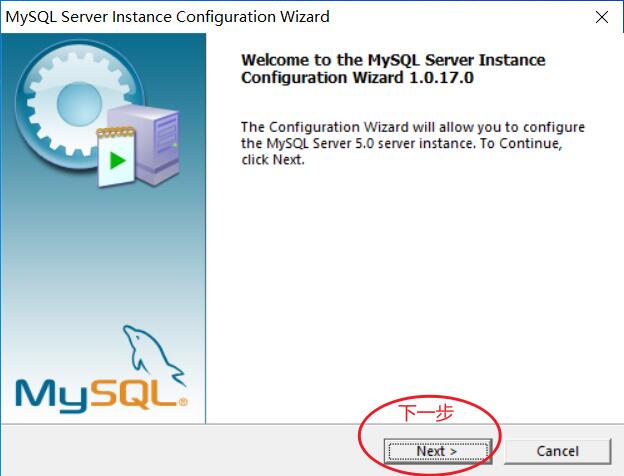Select the "Welcome to the MySQL Server Instance" heading
Screen dimensions: 624x476
pos(393,68)
